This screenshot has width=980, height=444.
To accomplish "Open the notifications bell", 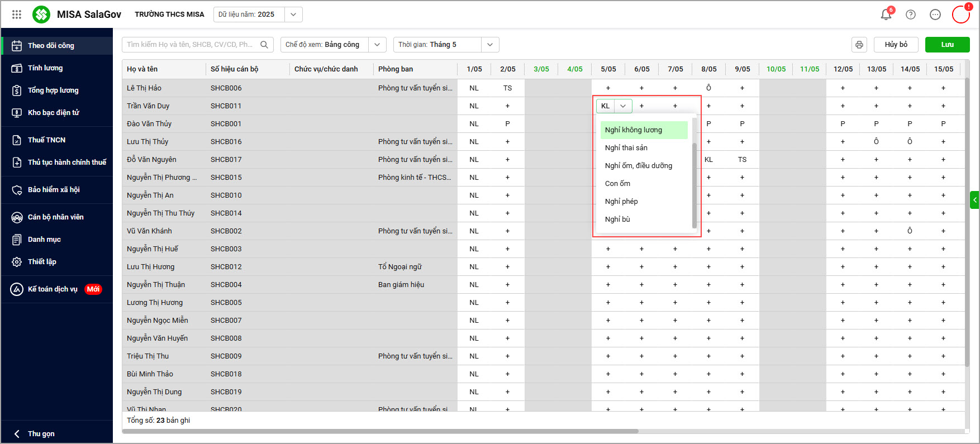I will pyautogui.click(x=886, y=15).
